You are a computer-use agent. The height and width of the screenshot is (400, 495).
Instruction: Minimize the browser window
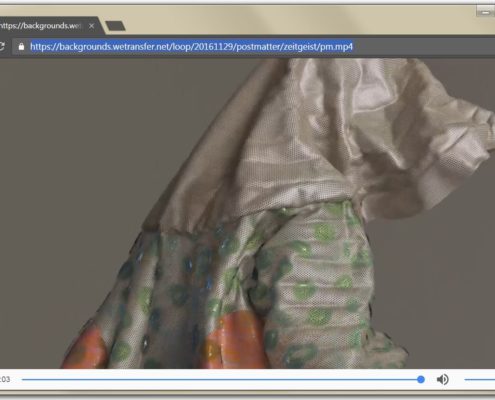(x=485, y=12)
